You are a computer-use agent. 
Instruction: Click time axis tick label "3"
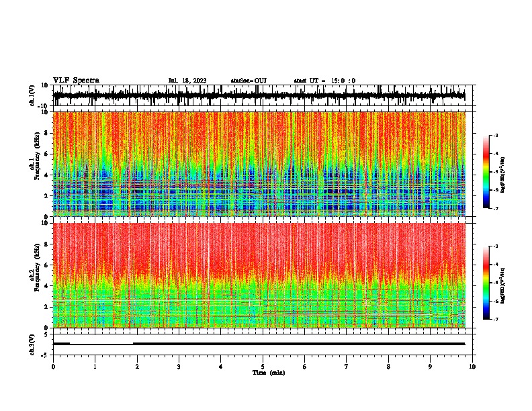click(179, 367)
